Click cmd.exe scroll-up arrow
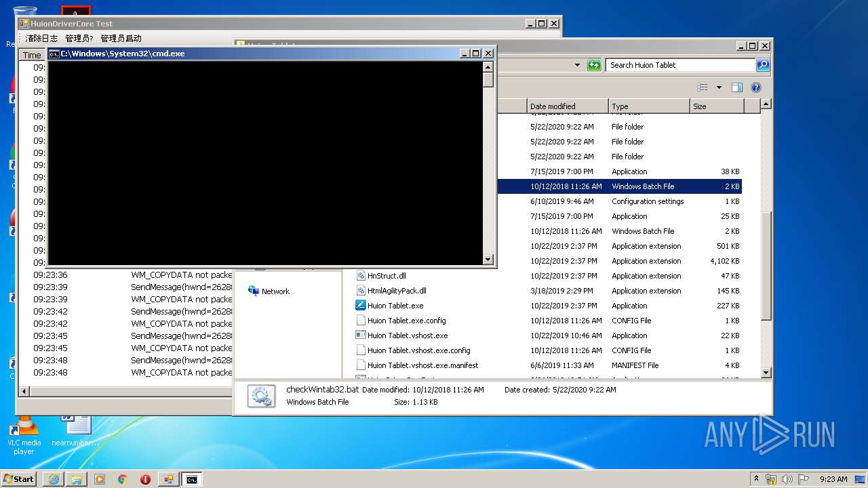The height and width of the screenshot is (488, 868). pos(488,66)
